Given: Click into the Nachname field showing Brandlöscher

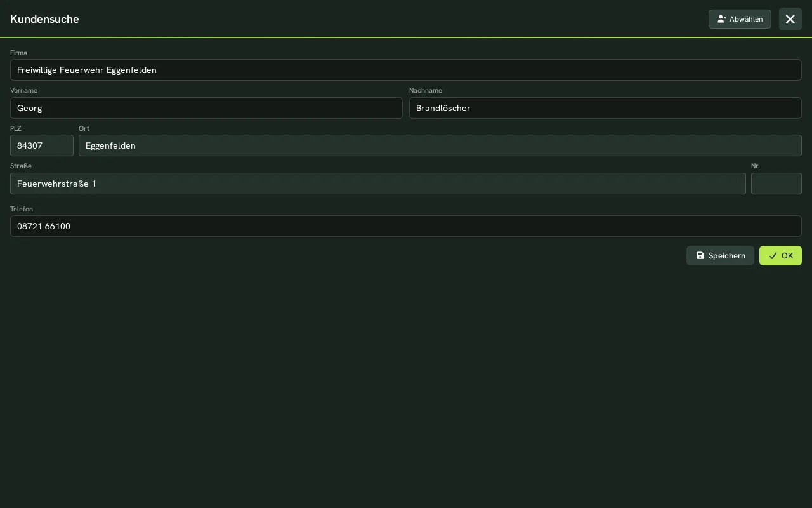Looking at the screenshot, I should coord(605,108).
